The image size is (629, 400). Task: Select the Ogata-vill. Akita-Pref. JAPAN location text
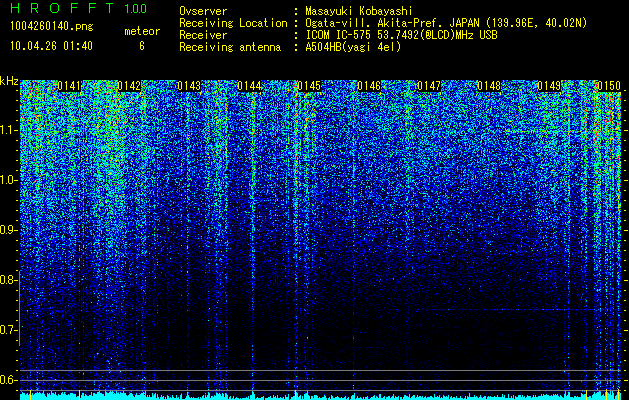[x=446, y=23]
